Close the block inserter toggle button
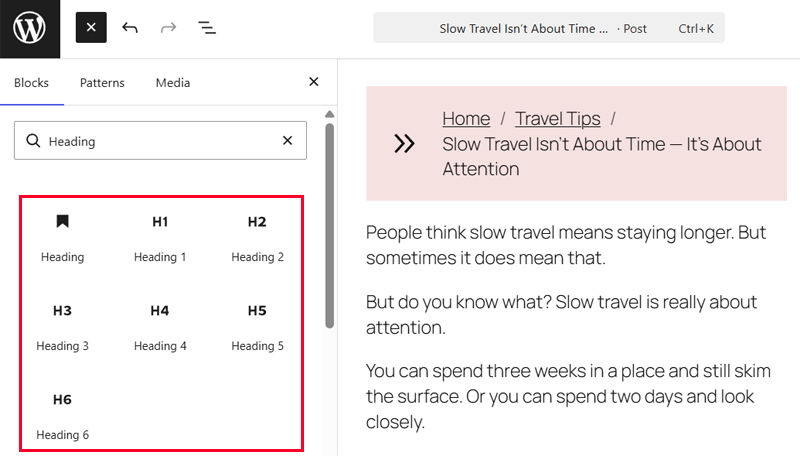Viewport: 800px width, 456px height. point(91,28)
